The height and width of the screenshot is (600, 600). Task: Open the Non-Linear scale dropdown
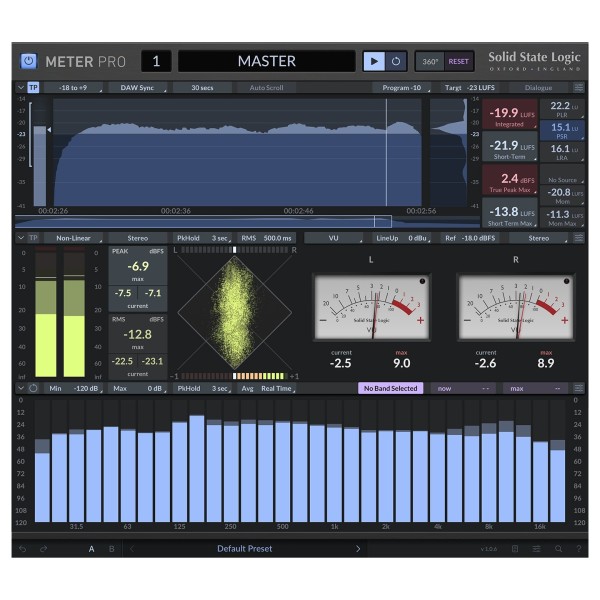point(73,238)
